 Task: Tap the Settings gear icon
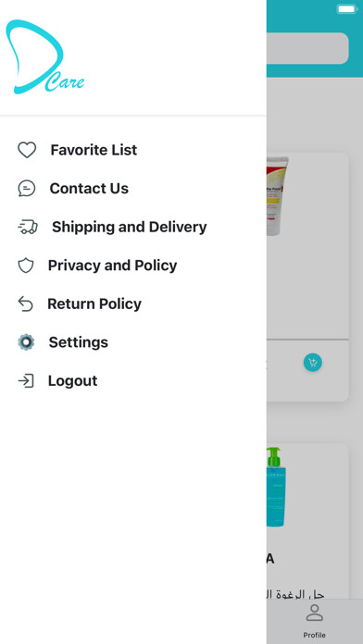(x=26, y=342)
